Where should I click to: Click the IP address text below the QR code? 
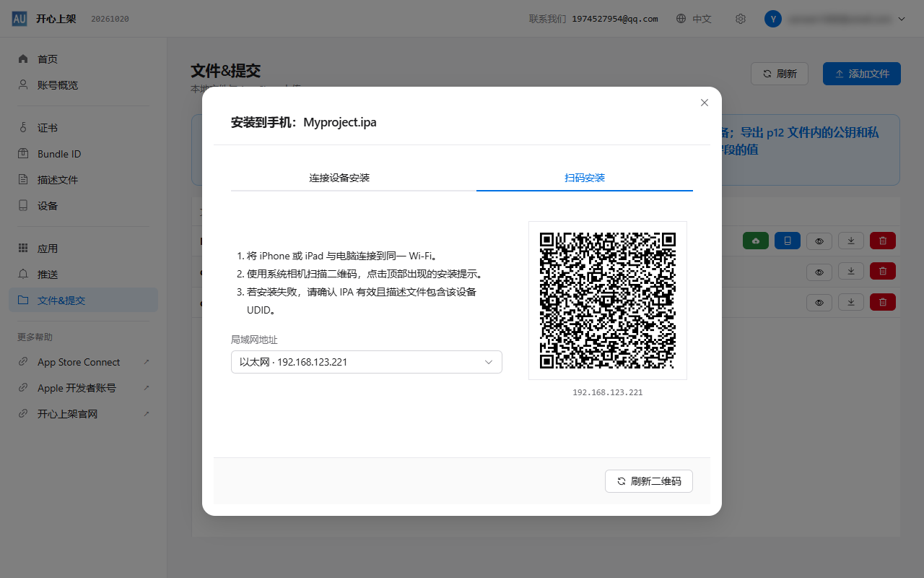608,392
